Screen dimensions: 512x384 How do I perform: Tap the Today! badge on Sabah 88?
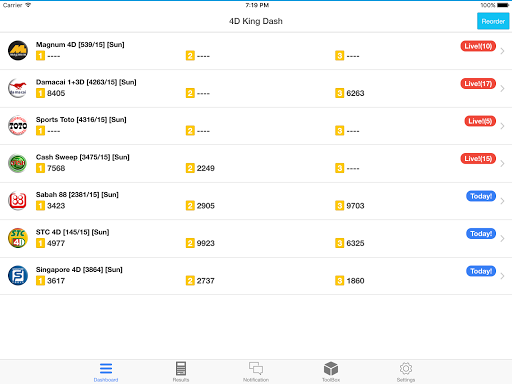481,196
